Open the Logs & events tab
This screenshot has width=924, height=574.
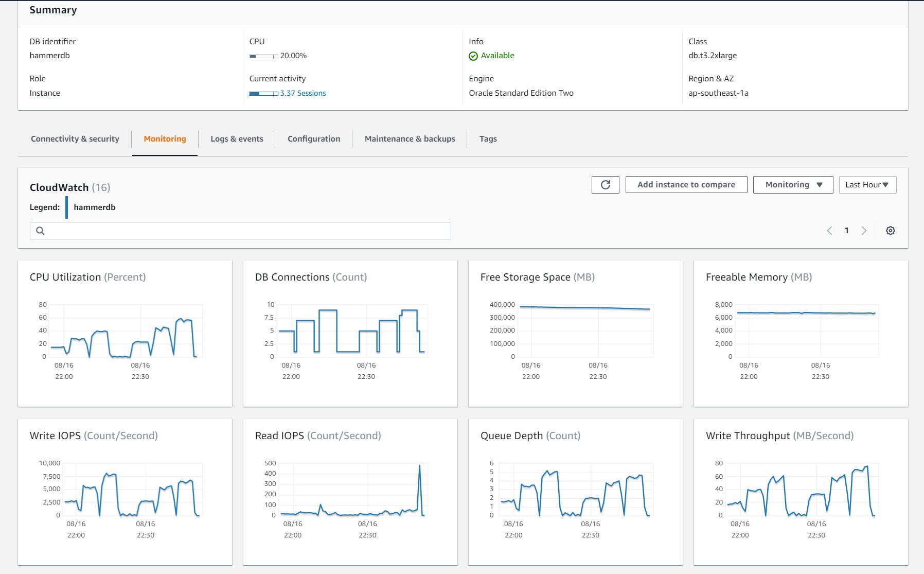pyautogui.click(x=237, y=139)
